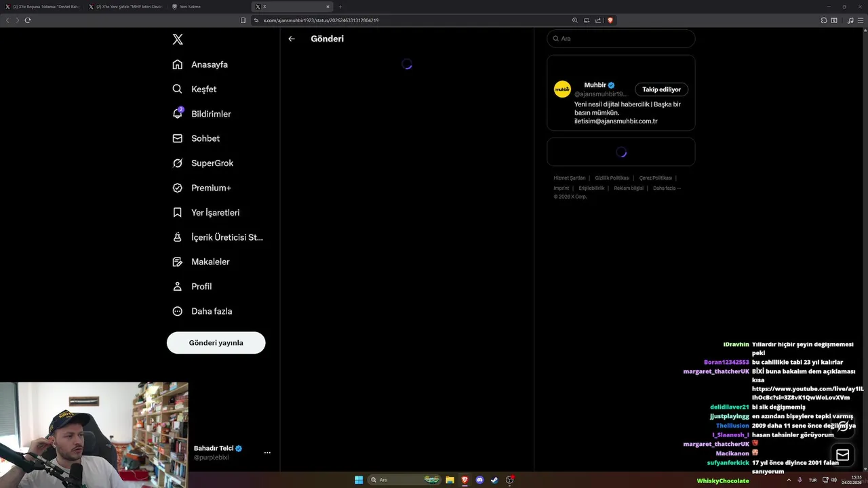Expand Daha fazla footer link
868x488 pixels.
667,188
